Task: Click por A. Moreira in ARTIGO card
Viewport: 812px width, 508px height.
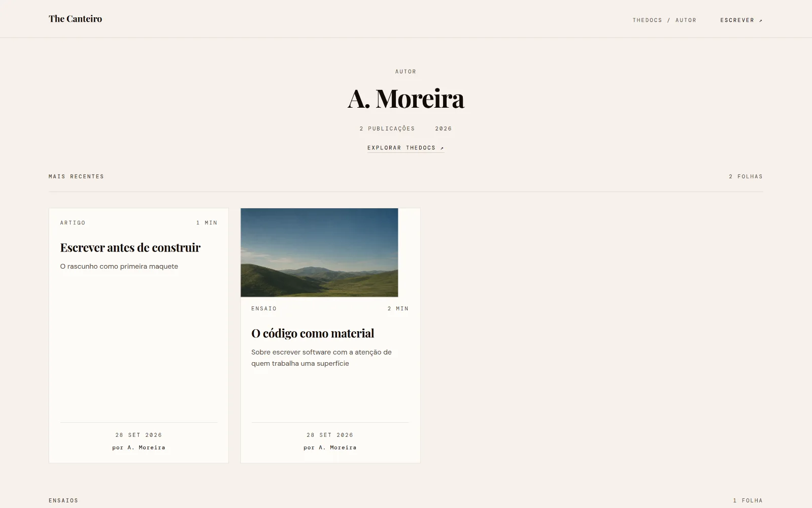Action: [139, 448]
